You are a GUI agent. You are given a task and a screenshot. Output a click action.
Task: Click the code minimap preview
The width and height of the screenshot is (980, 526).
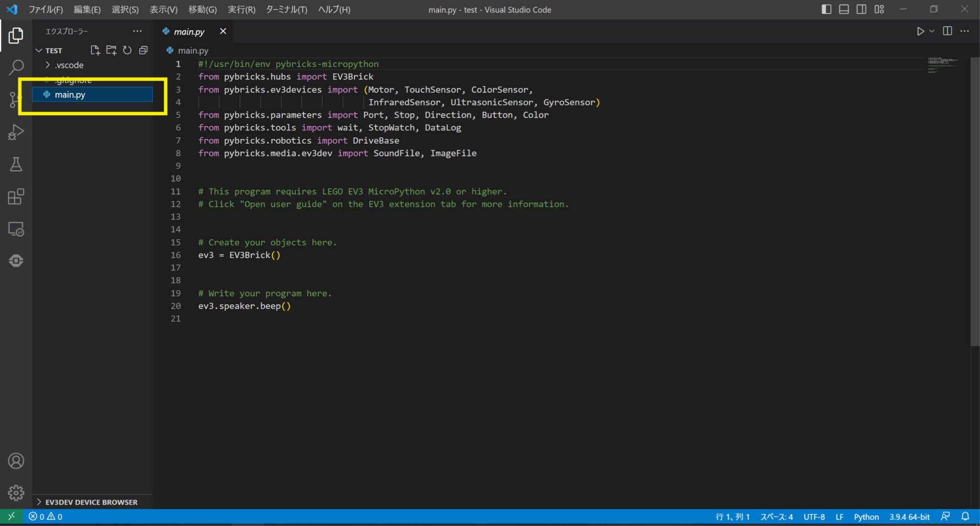click(943, 65)
